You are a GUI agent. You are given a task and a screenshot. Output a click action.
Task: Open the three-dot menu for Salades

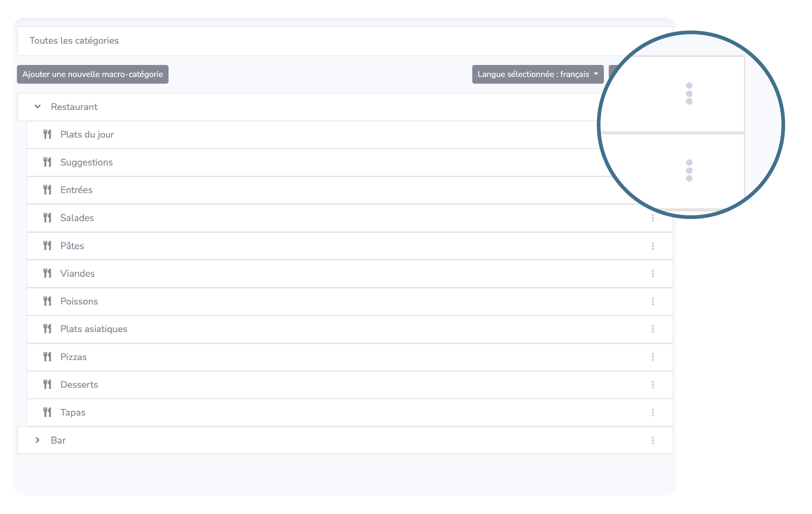tap(652, 218)
